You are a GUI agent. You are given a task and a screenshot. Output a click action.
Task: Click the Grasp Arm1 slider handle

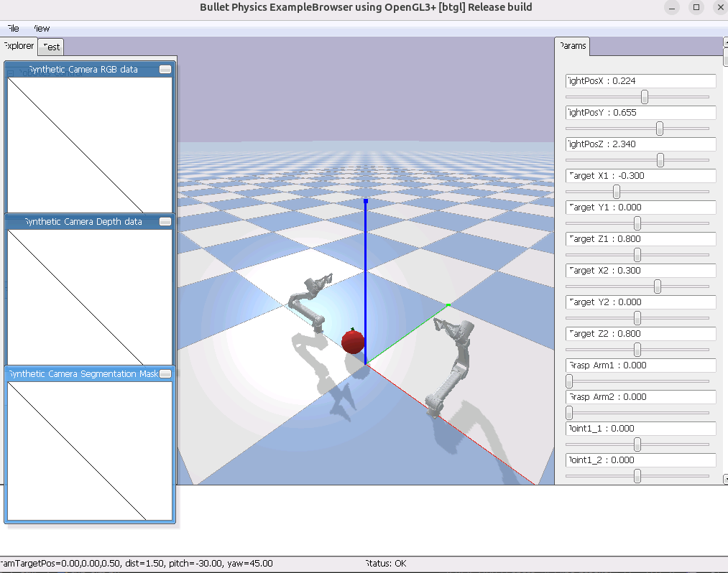tap(569, 381)
